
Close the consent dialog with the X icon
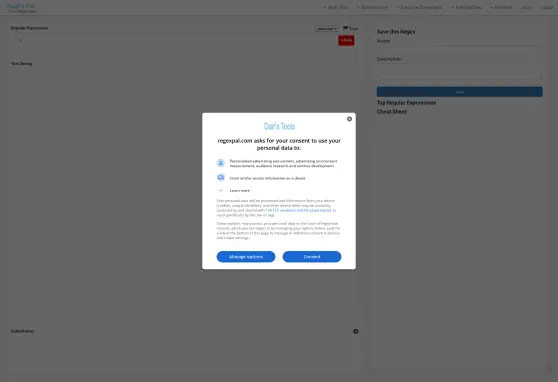[349, 119]
